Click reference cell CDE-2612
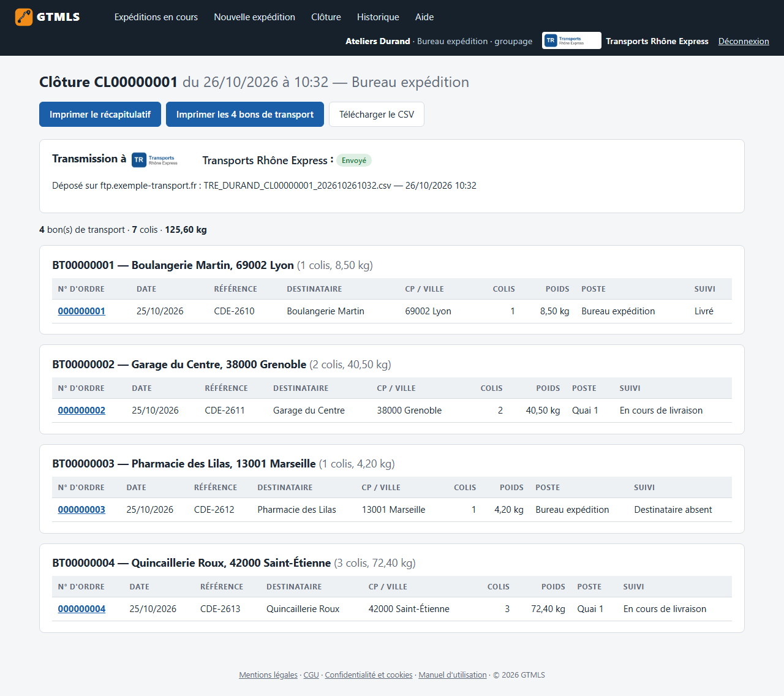 214,510
